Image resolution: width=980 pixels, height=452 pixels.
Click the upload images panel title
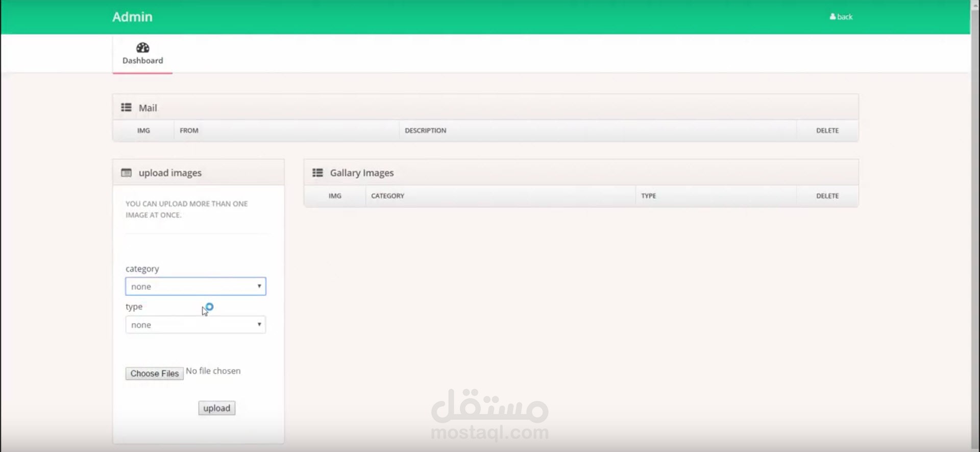click(x=170, y=173)
